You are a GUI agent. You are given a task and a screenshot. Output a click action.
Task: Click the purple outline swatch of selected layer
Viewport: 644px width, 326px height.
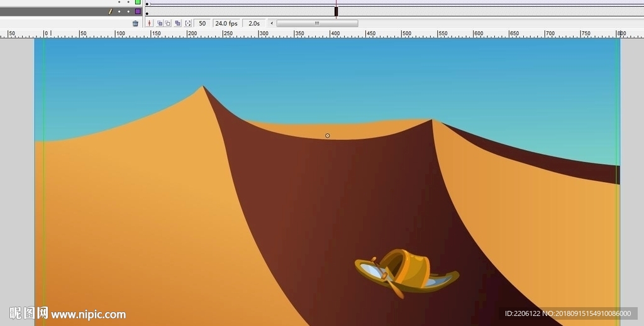click(x=138, y=11)
